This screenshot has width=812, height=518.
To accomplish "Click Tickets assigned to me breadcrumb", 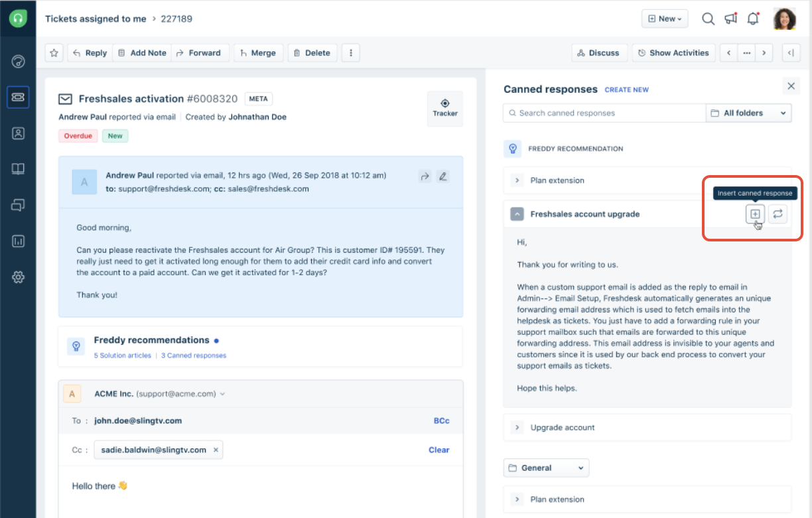I will tap(96, 19).
